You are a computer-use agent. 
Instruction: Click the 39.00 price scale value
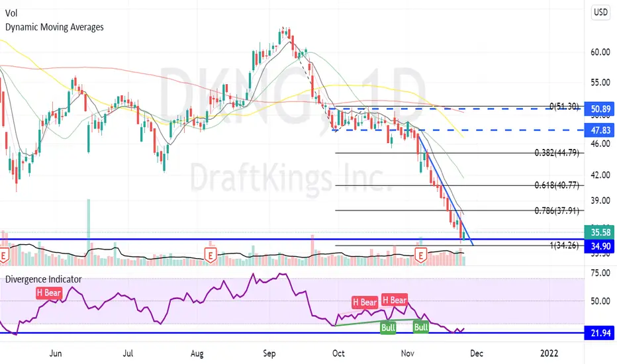pyautogui.click(x=600, y=201)
